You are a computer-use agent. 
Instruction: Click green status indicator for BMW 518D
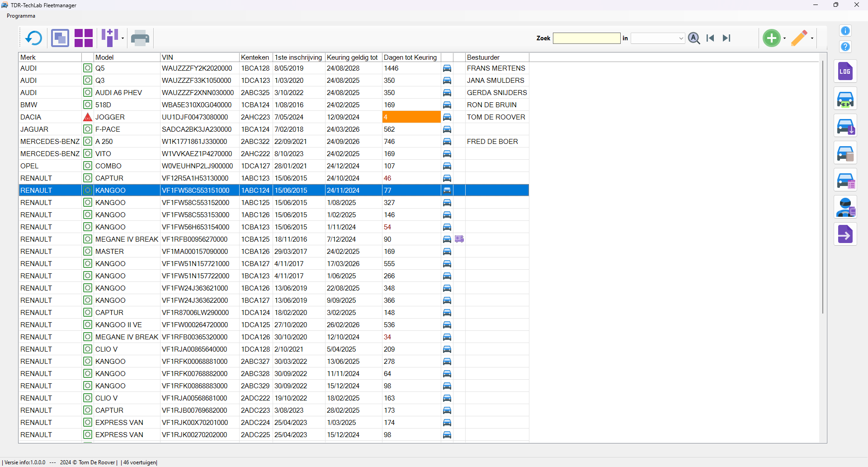pyautogui.click(x=88, y=105)
